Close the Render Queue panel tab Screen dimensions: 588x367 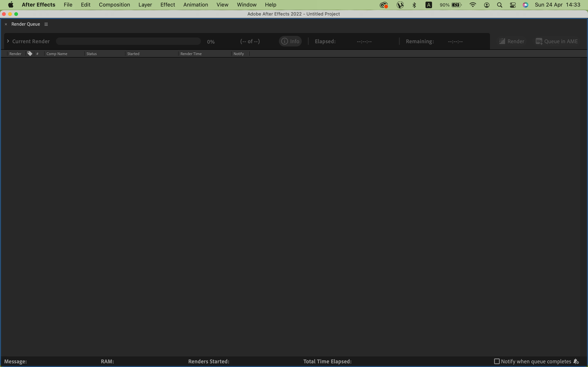[6, 24]
